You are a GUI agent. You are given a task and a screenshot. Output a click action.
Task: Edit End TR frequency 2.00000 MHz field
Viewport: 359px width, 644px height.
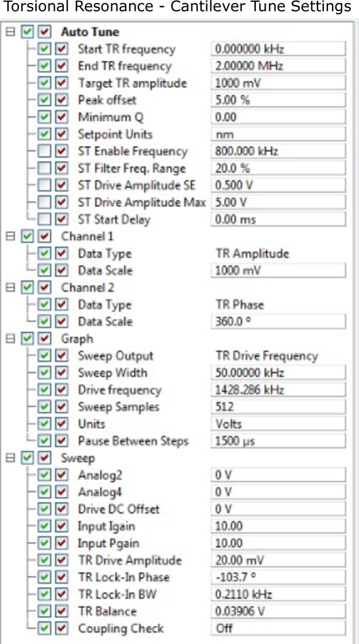click(278, 66)
